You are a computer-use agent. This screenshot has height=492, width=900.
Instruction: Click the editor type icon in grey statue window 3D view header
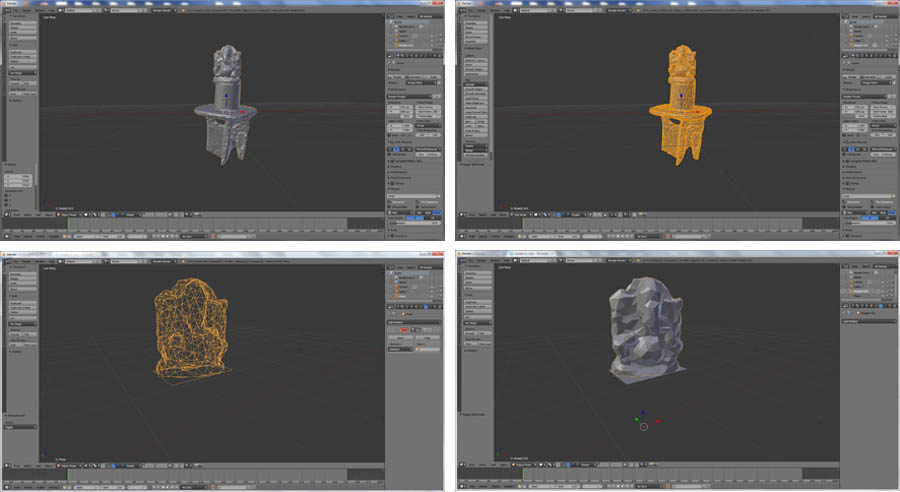[6, 214]
